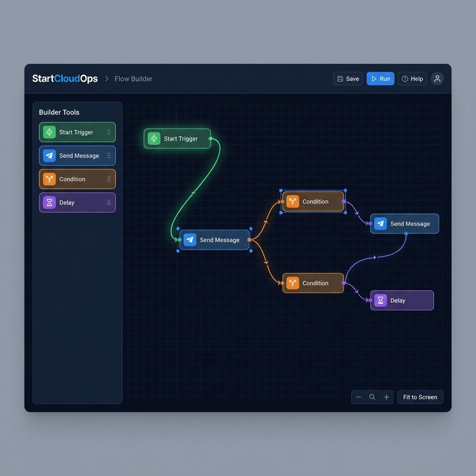Viewport: 476px width, 476px height.
Task: Click the magnifying glass zoom icon
Action: pyautogui.click(x=372, y=397)
